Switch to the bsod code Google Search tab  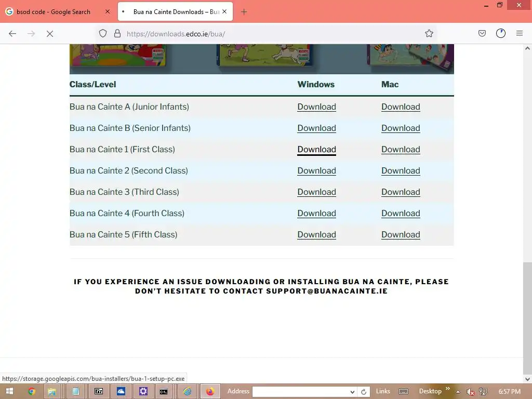point(54,12)
